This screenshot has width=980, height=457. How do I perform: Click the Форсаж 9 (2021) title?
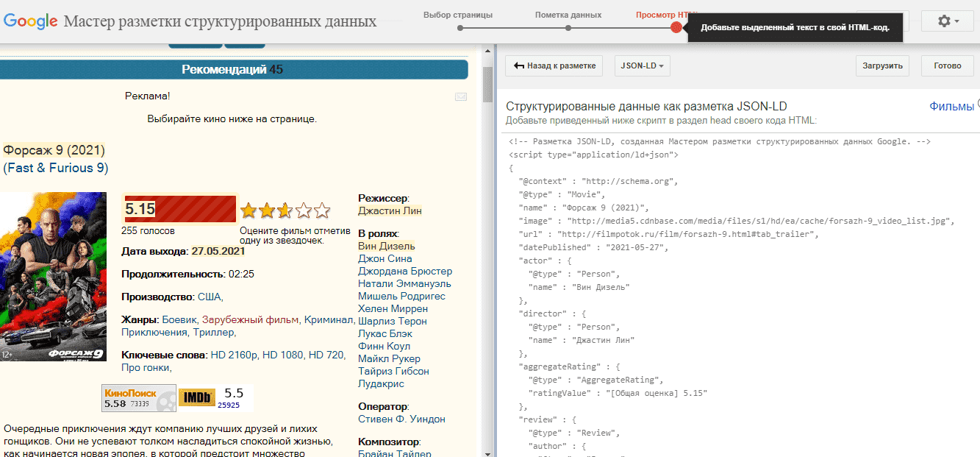pos(54,150)
